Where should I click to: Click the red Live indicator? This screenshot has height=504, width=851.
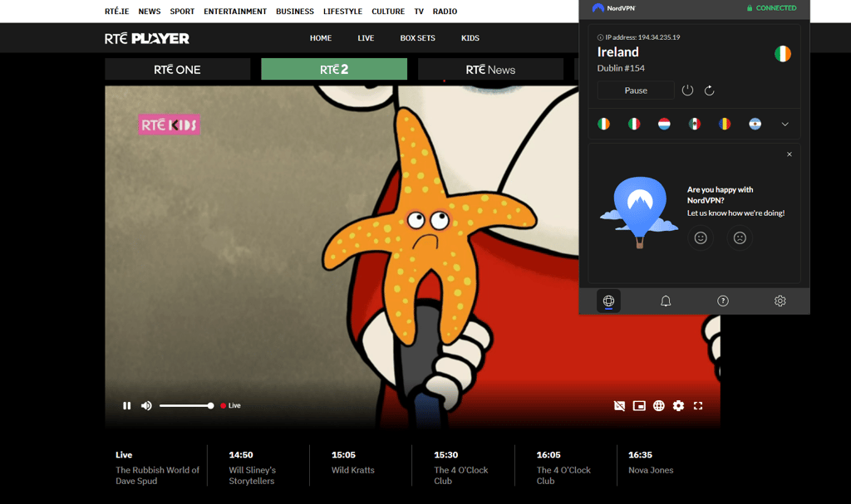(x=231, y=406)
